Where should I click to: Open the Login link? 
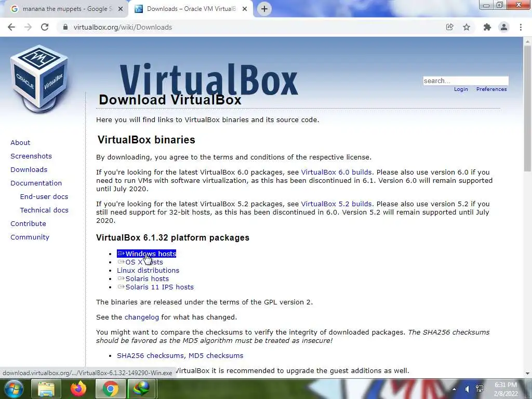[x=461, y=89]
